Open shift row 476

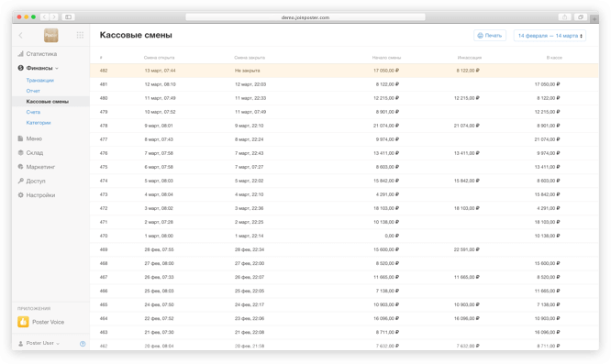[344, 153]
